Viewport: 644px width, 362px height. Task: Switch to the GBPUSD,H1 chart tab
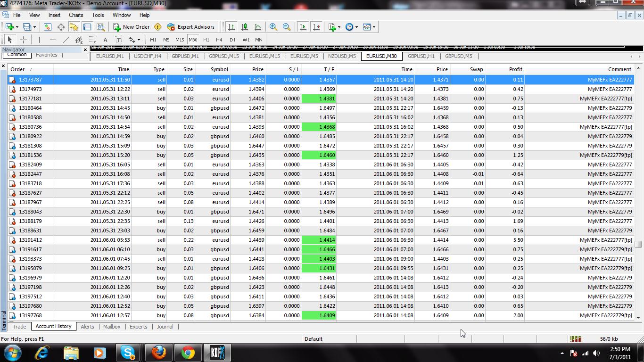[421, 56]
